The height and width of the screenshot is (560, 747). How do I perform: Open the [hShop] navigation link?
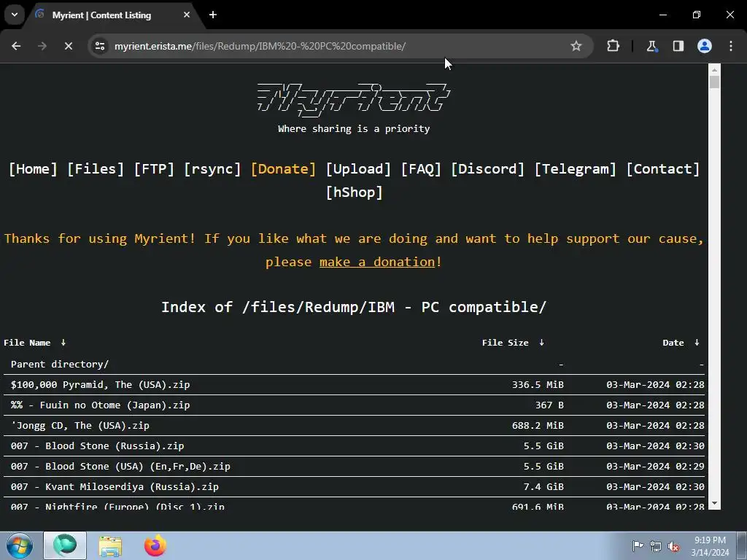(354, 192)
